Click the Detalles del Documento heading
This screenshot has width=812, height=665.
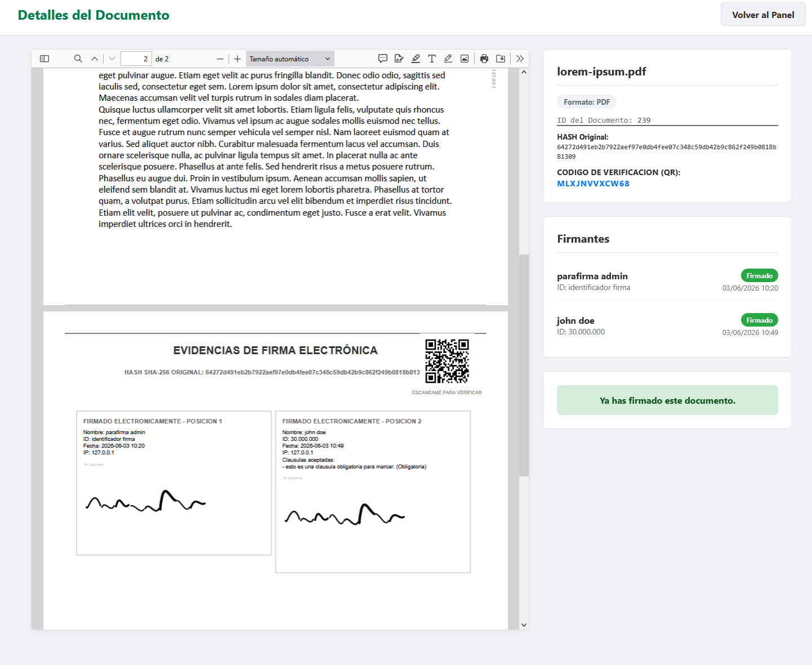tap(93, 15)
